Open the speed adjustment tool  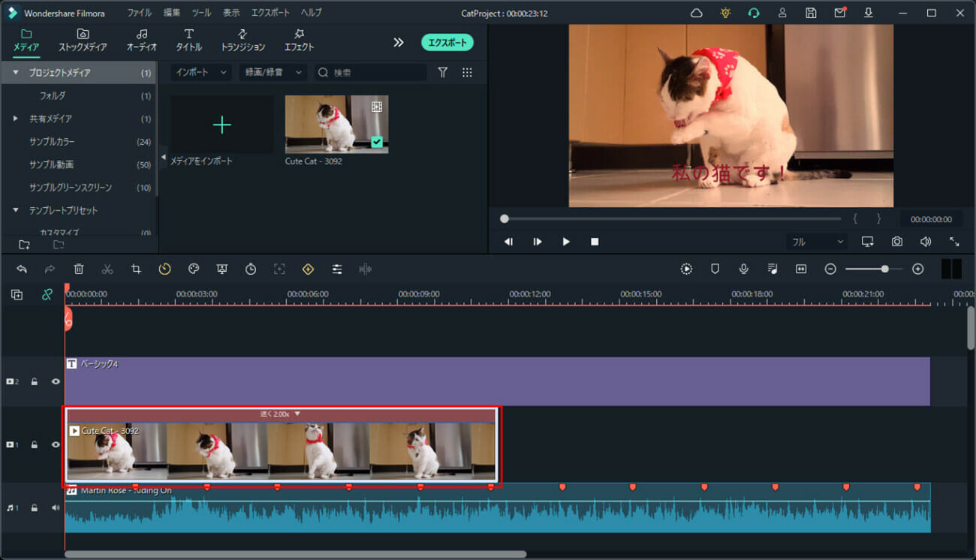click(164, 269)
